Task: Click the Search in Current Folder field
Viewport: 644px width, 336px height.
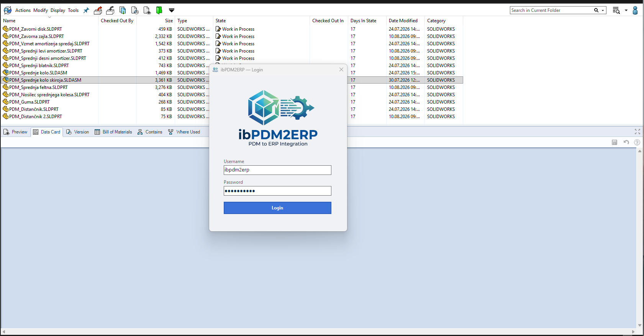Action: [x=552, y=10]
